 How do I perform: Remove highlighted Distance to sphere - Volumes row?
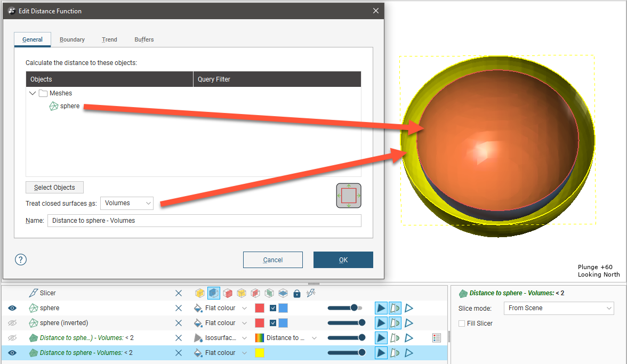click(x=178, y=353)
